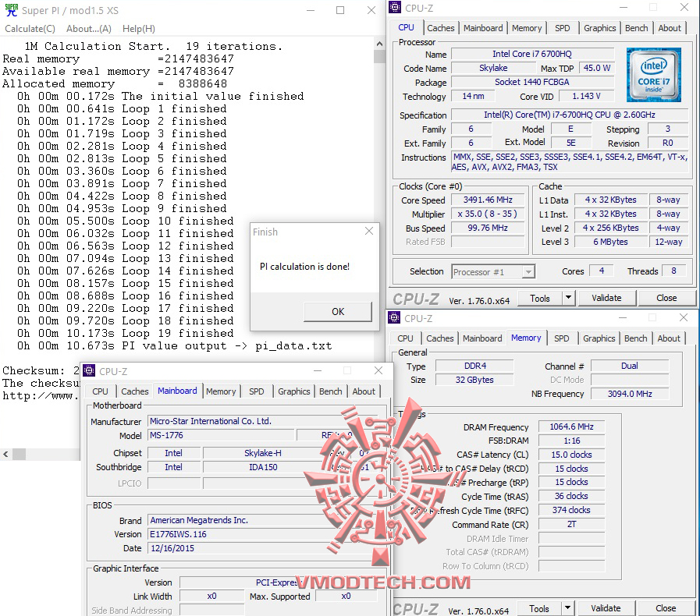700x616 pixels.
Task: Click Tools button in top CPU-Z window
Action: pyautogui.click(x=539, y=298)
